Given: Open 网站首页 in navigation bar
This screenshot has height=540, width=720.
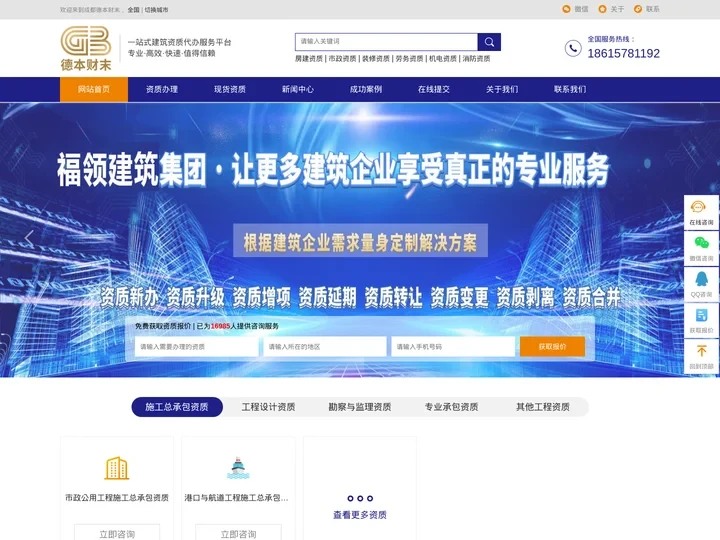Looking at the screenshot, I should pyautogui.click(x=94, y=89).
